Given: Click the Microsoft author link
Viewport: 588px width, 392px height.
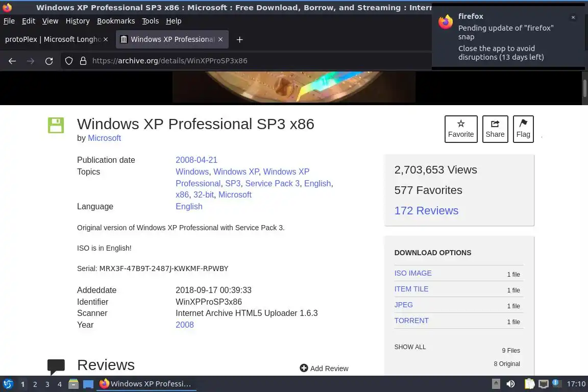Looking at the screenshot, I should (104, 138).
